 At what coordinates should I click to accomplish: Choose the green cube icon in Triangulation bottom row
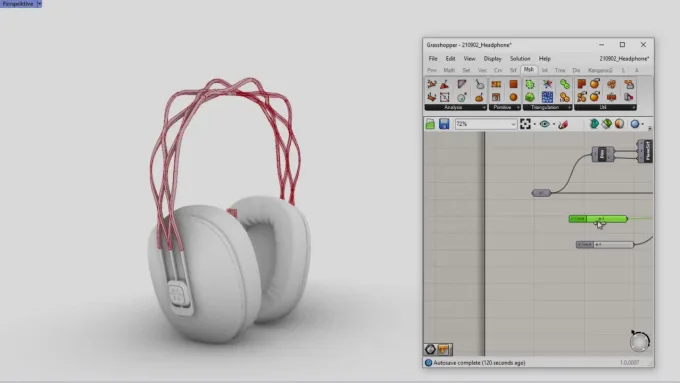(530, 97)
